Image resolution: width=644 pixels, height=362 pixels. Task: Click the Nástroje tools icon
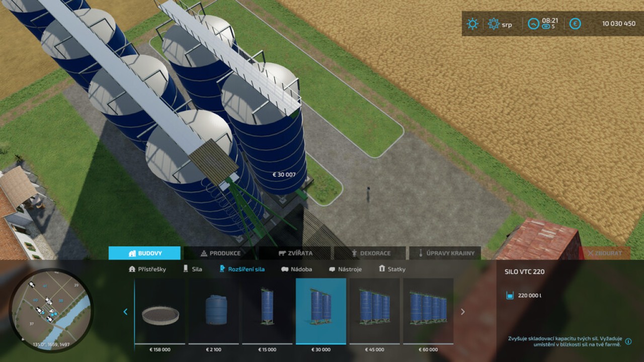(x=332, y=269)
